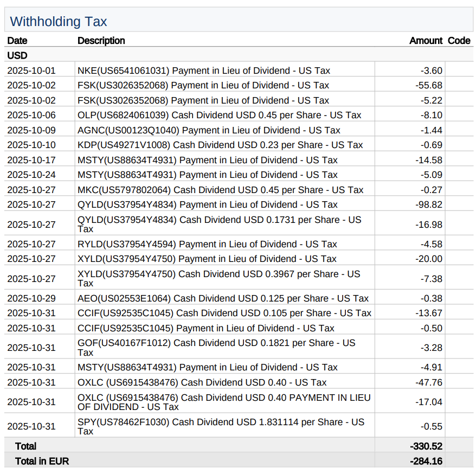Click the OLP Cash Dividend description

click(219, 115)
